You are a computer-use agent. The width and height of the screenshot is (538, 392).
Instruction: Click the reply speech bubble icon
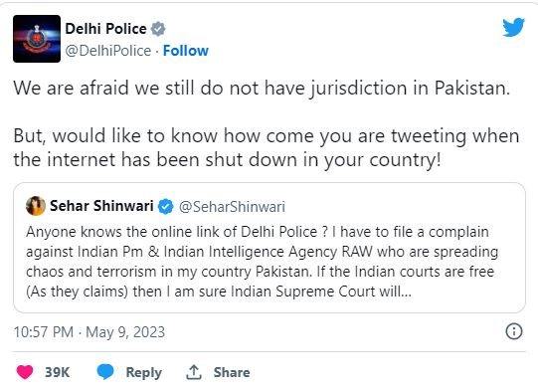105,372
